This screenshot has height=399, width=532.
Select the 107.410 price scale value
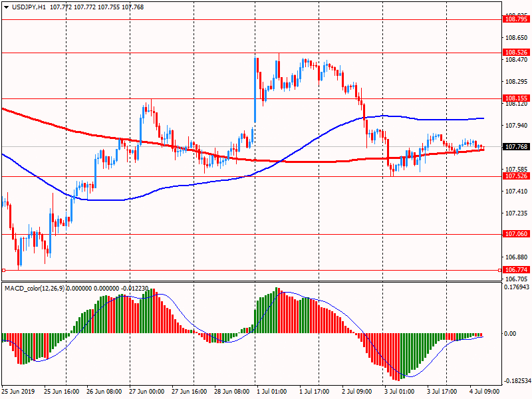[517, 192]
